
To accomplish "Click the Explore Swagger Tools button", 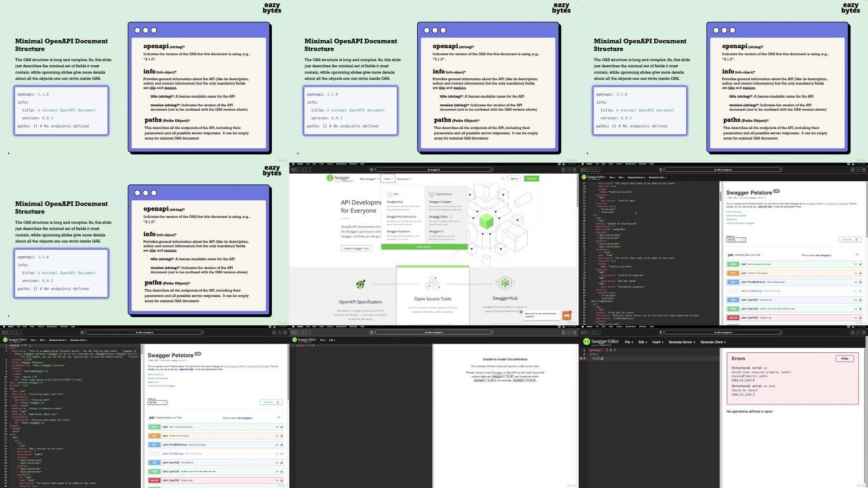I will coord(356,249).
